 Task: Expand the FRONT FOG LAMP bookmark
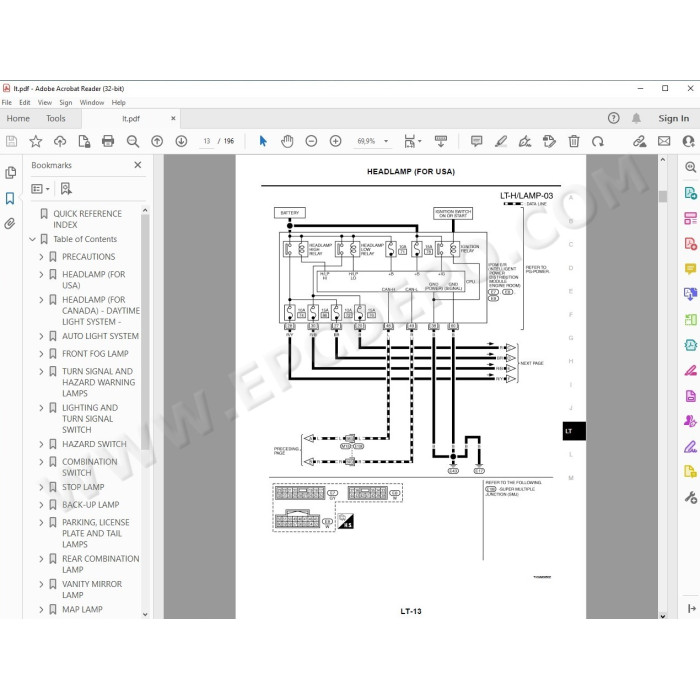pos(41,354)
